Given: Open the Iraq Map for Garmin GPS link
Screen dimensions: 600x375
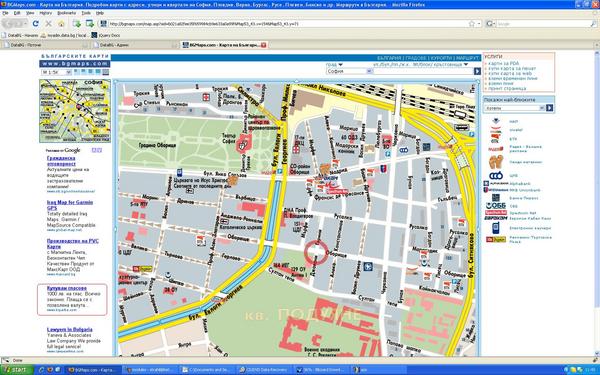Looking at the screenshot, I should pyautogui.click(x=70, y=205).
